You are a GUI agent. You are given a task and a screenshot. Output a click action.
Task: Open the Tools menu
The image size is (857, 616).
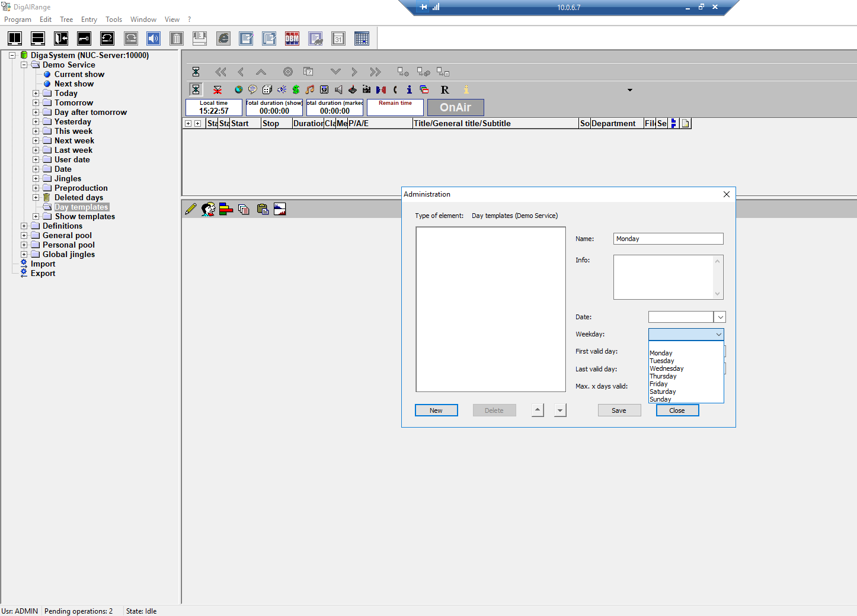[x=114, y=20]
